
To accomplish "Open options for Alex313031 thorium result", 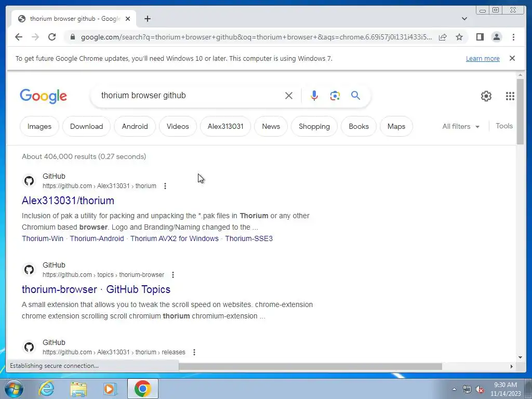I will [x=165, y=186].
